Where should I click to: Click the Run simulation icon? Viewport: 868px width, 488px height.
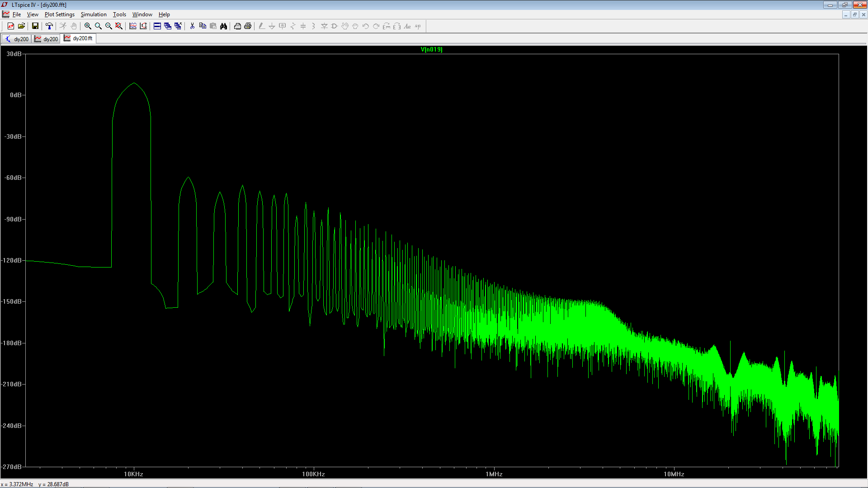(x=63, y=26)
